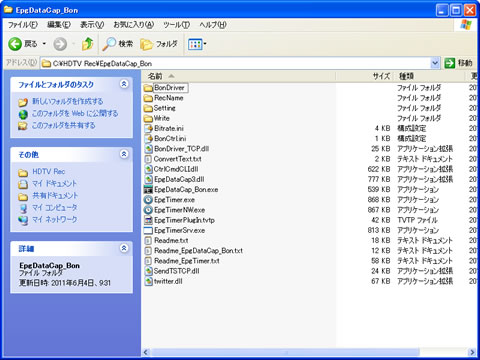Select the BonDriver folder icon

click(x=148, y=88)
